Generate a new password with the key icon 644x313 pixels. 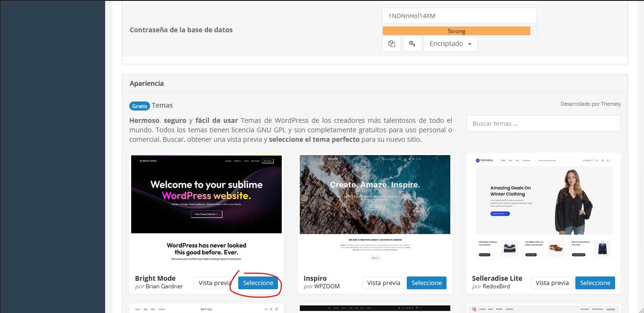pyautogui.click(x=412, y=44)
